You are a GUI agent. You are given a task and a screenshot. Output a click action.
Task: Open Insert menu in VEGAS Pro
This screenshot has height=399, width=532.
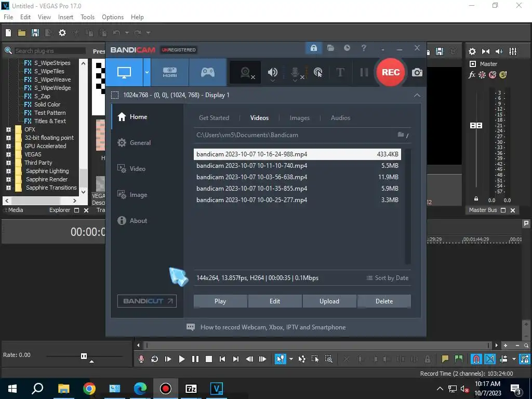click(x=65, y=17)
